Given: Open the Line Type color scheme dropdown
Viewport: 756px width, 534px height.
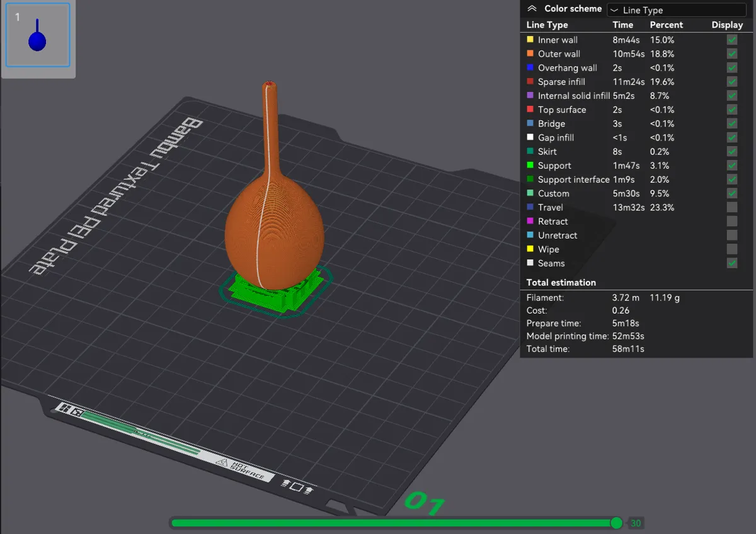Looking at the screenshot, I should click(677, 10).
